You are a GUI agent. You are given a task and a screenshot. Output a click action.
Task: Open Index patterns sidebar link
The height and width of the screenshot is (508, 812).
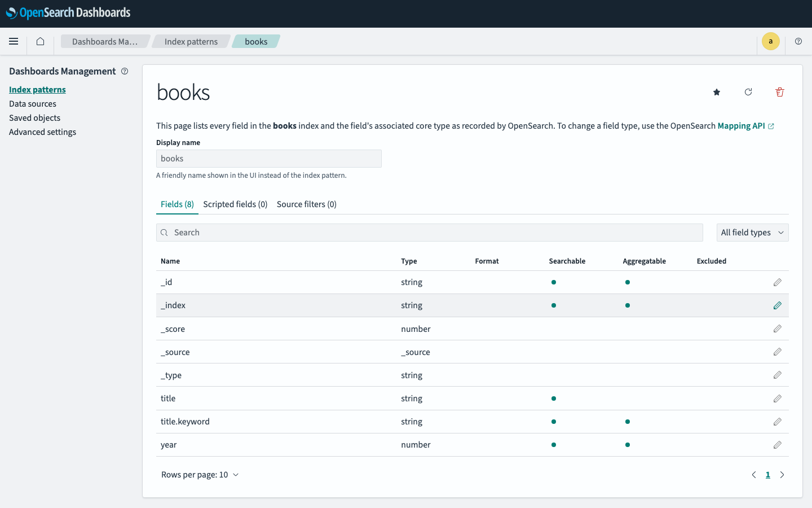pos(37,90)
